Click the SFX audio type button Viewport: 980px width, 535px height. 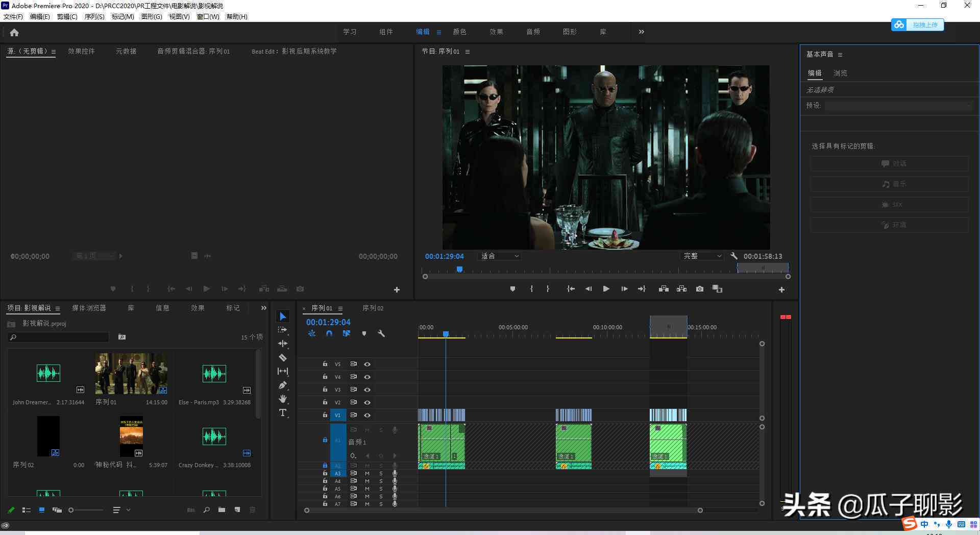[889, 204]
